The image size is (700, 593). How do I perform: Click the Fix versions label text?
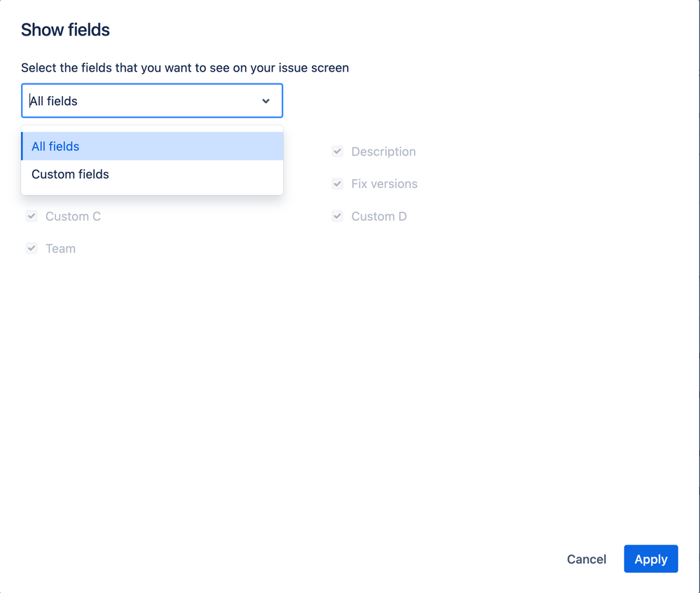[x=384, y=184]
